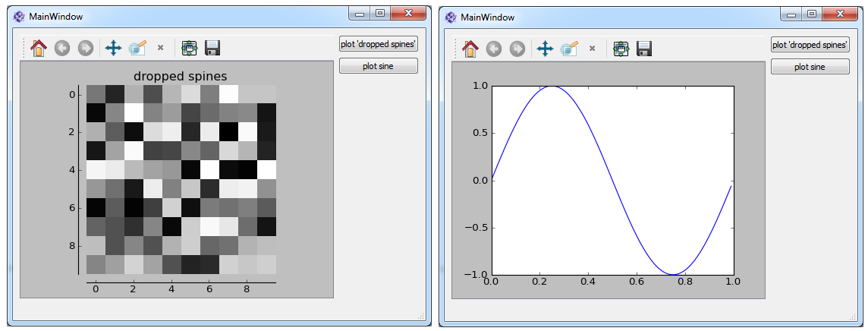The width and height of the screenshot is (868, 331).
Task: Click Back arrow in sine plot window toolbar
Action: tap(494, 49)
